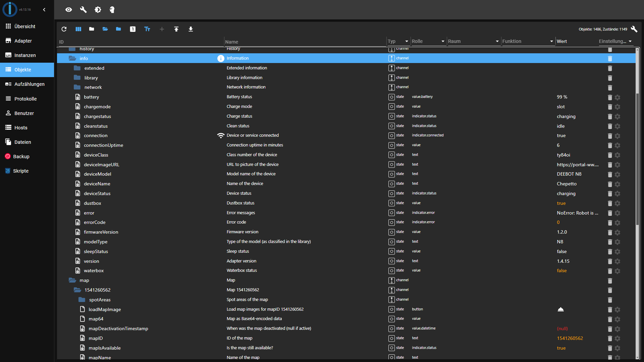Select the cleanstatus row
This screenshot has height=362, width=644.
pos(346,126)
